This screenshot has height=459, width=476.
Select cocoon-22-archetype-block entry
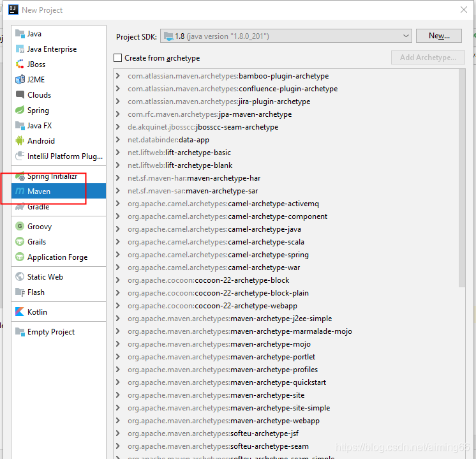[209, 280]
